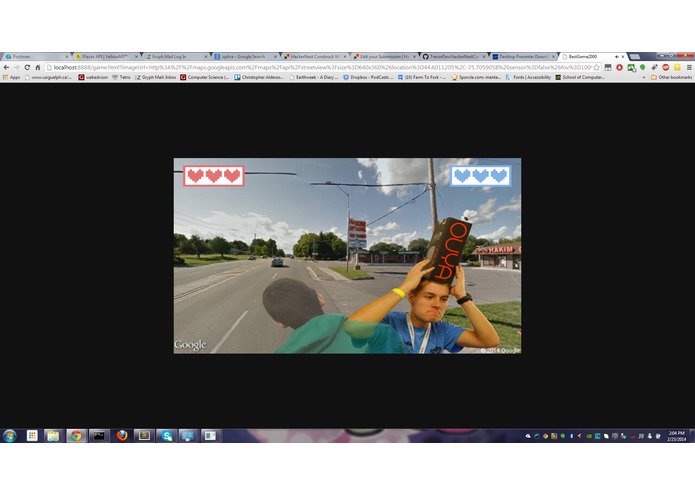Open the Earthweek - A Diary bookmark
Screen dimensions: 695x494
coord(313,77)
